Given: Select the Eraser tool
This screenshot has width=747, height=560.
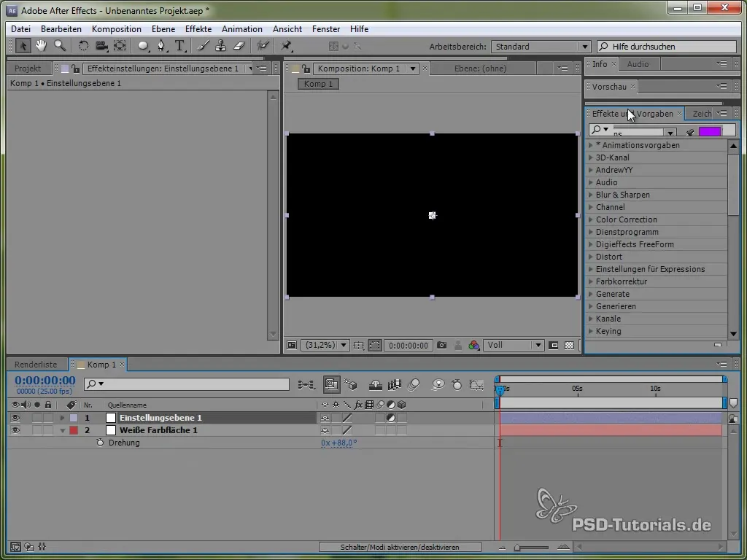Looking at the screenshot, I should 239,46.
